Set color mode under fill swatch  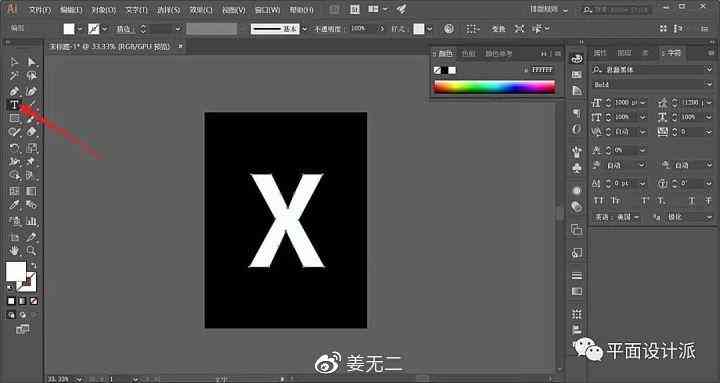pos(11,301)
